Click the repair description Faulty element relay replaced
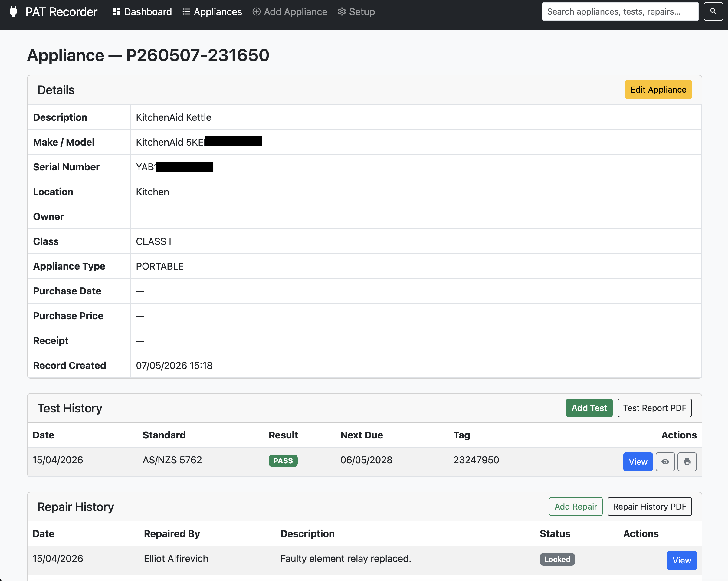The width and height of the screenshot is (728, 581). (x=346, y=558)
